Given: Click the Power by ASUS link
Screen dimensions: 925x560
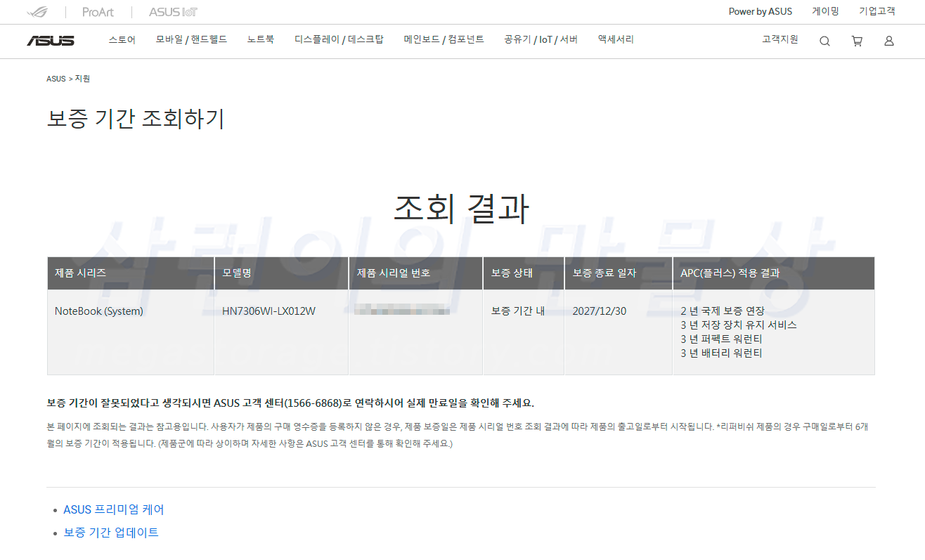Looking at the screenshot, I should click(760, 11).
